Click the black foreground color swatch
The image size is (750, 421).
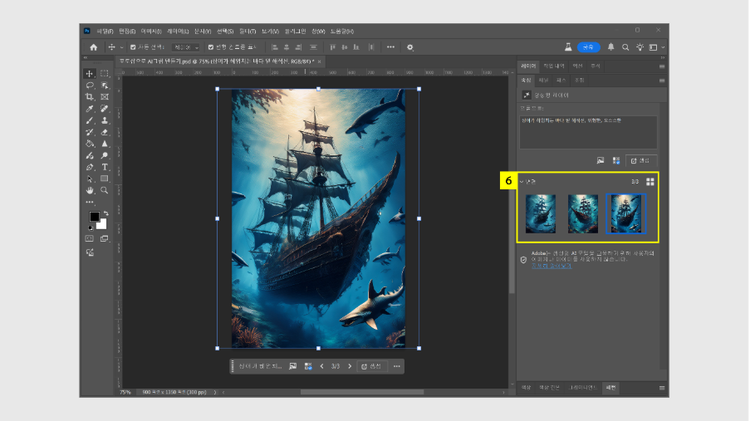coord(94,217)
